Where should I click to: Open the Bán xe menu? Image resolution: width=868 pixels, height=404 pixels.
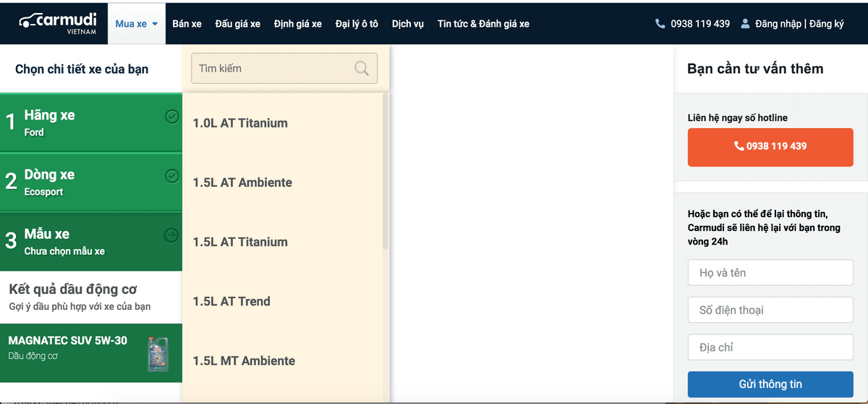point(187,24)
